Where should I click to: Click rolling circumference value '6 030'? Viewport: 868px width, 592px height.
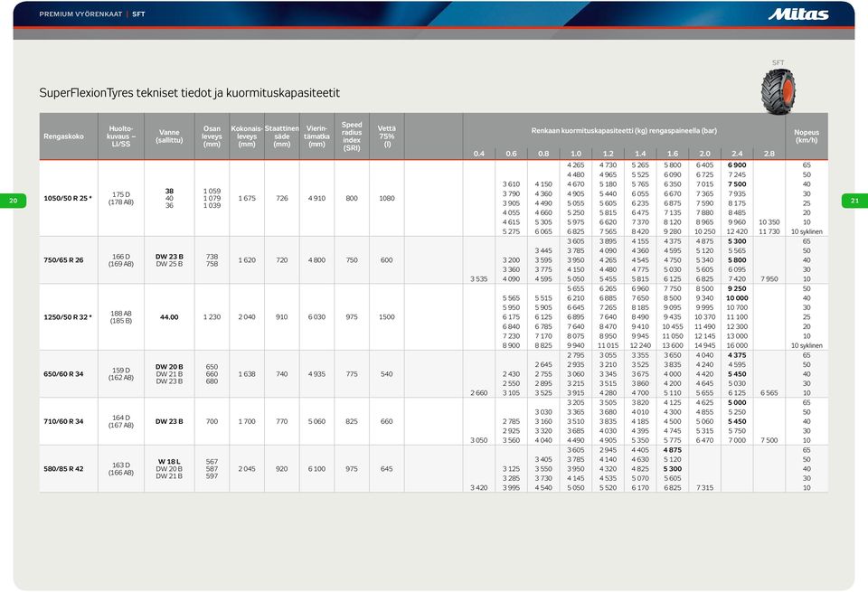pyautogui.click(x=316, y=317)
